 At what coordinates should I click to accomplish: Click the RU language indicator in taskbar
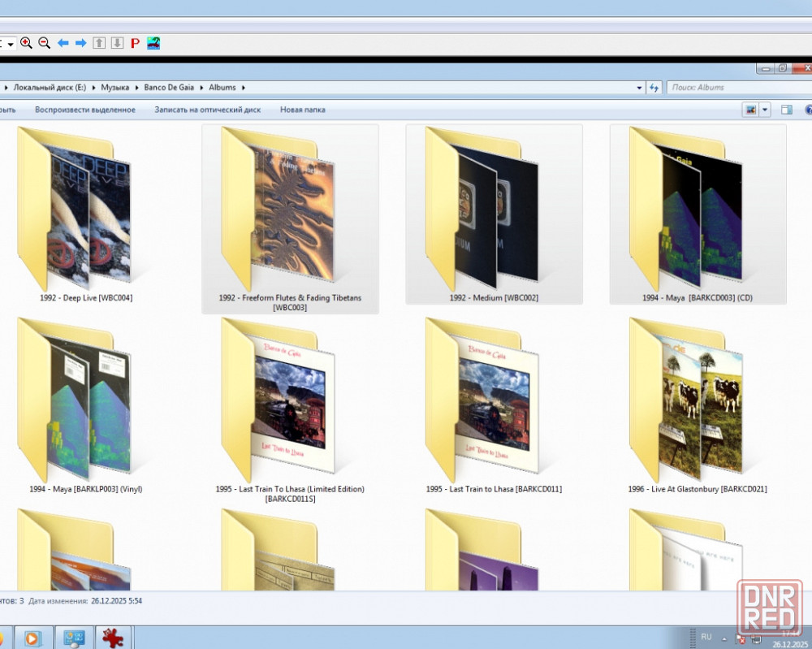[706, 637]
